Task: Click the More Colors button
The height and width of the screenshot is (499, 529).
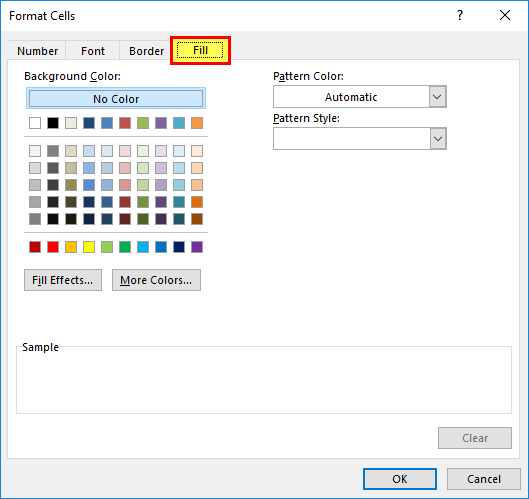Action: point(156,280)
